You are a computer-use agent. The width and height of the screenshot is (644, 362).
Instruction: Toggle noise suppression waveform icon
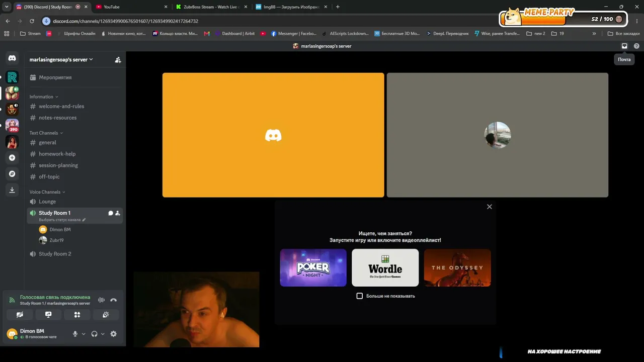click(101, 300)
